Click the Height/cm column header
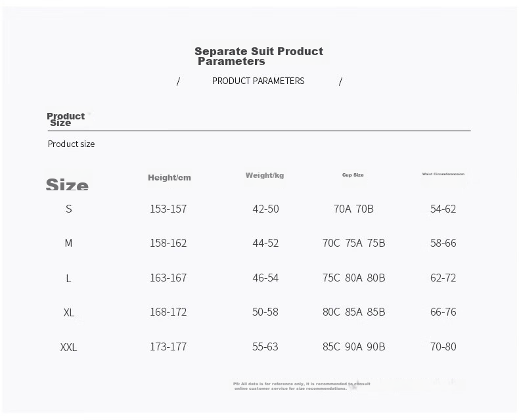 click(169, 178)
